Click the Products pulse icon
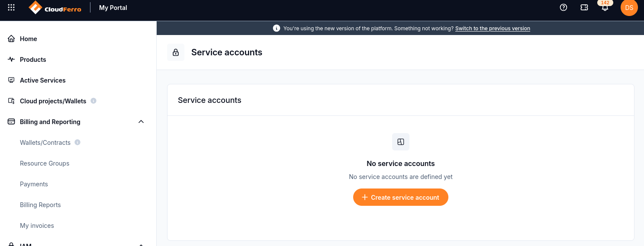644x246 pixels. [x=12, y=60]
